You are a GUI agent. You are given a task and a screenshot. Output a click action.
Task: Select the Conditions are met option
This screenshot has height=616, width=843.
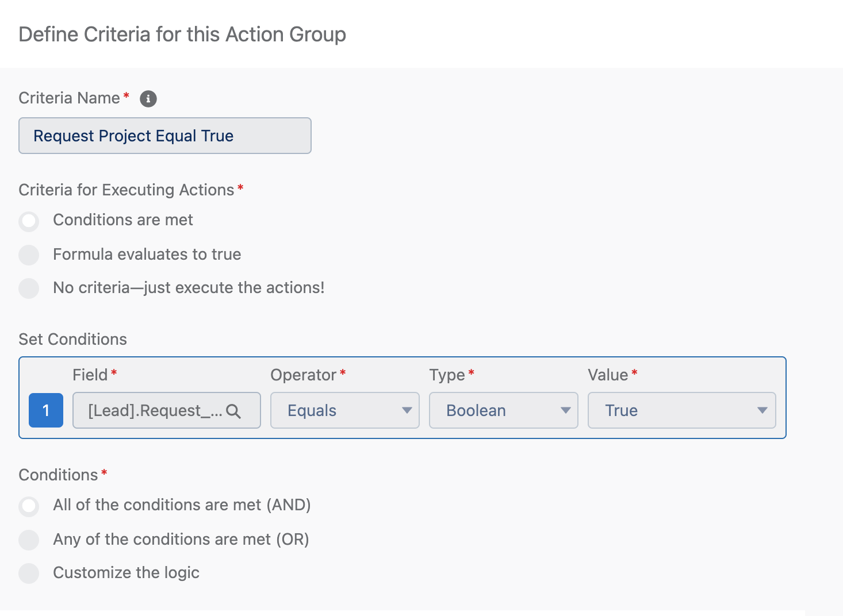point(29,221)
